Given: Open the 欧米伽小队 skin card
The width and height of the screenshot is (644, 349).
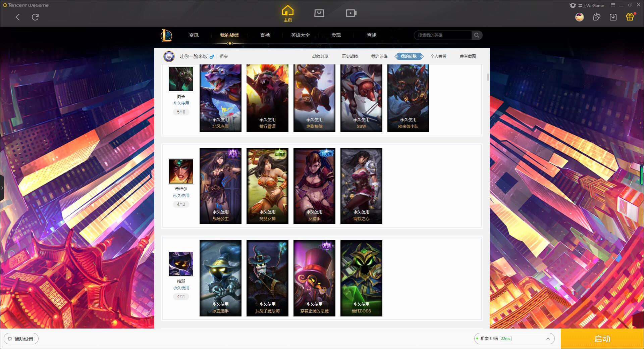Looking at the screenshot, I should [x=408, y=98].
